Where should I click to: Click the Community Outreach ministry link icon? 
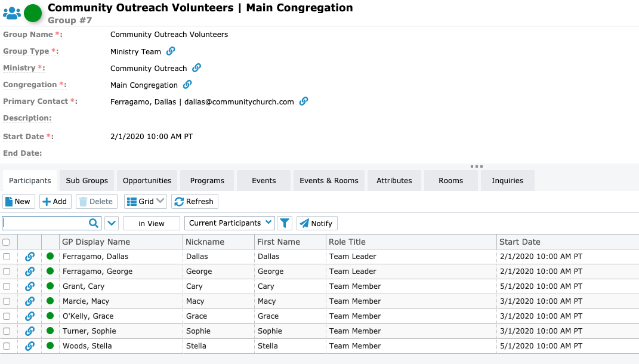(196, 68)
